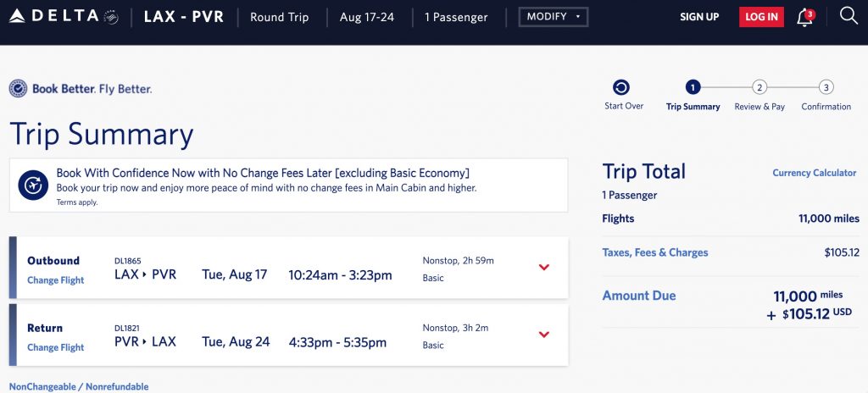Select step 3 Confirmation circle
Screen dimensions: 868x393
click(826, 87)
